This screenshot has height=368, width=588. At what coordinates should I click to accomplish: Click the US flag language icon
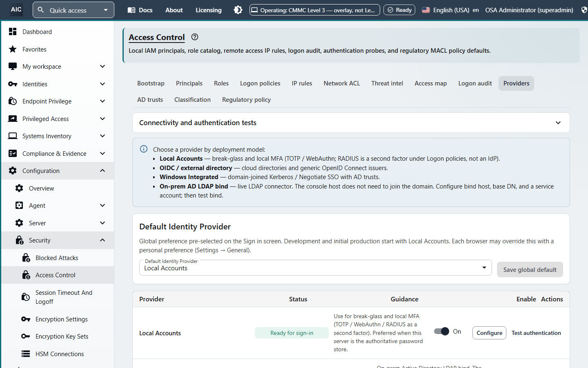pyautogui.click(x=426, y=10)
